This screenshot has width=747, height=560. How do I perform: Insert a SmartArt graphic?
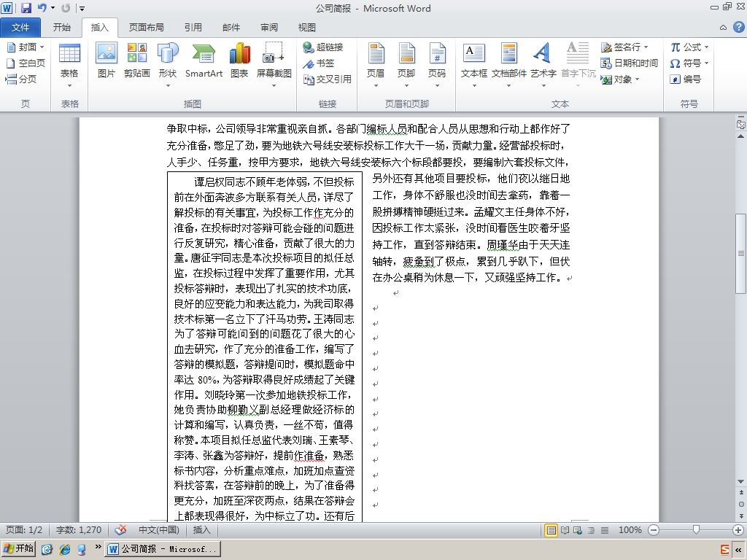coord(204,60)
